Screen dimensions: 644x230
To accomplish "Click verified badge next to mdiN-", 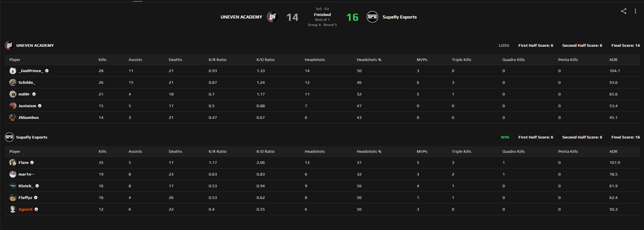I will pyautogui.click(x=34, y=94).
